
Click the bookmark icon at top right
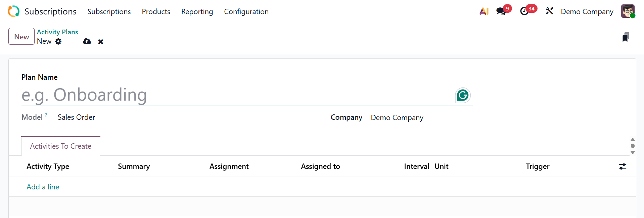[625, 37]
